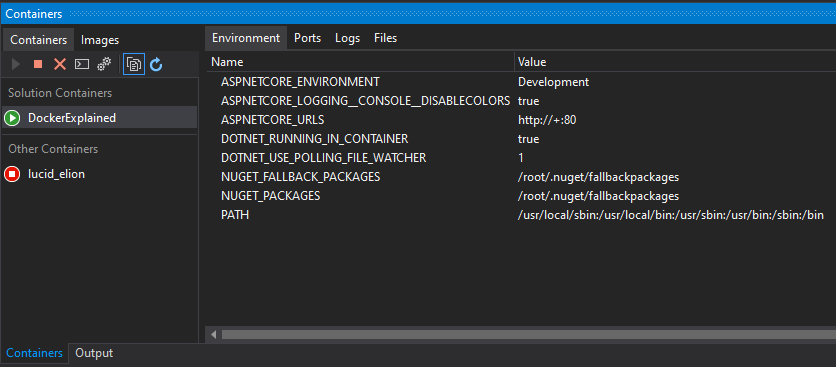Image resolution: width=836 pixels, height=367 pixels.
Task: Click the Other Containers group header
Action: click(53, 149)
